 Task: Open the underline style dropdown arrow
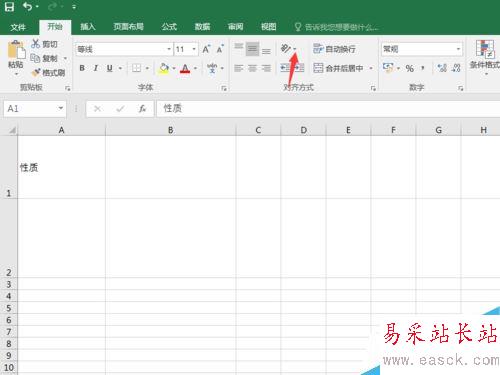120,68
